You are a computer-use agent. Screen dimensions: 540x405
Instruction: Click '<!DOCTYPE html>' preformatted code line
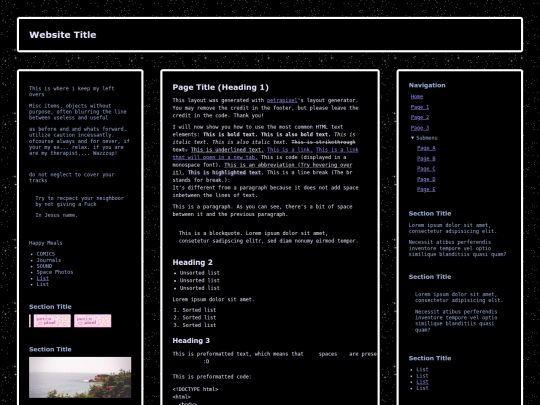[195, 389]
